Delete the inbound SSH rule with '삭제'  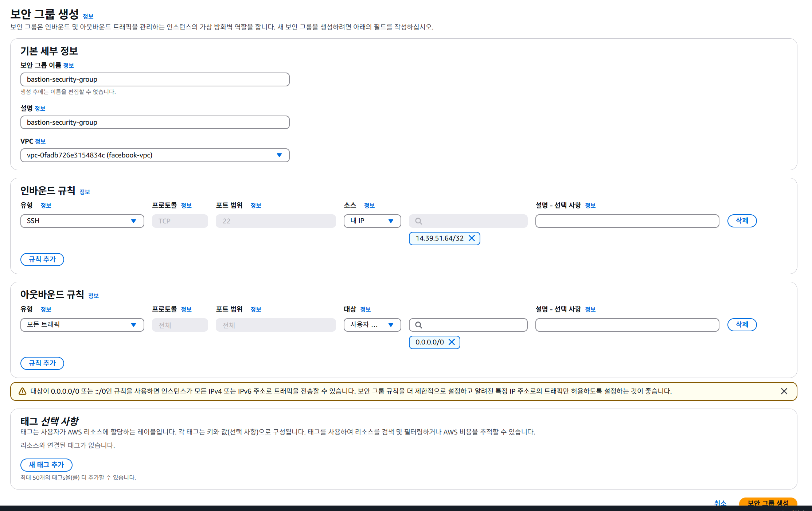tap(742, 221)
